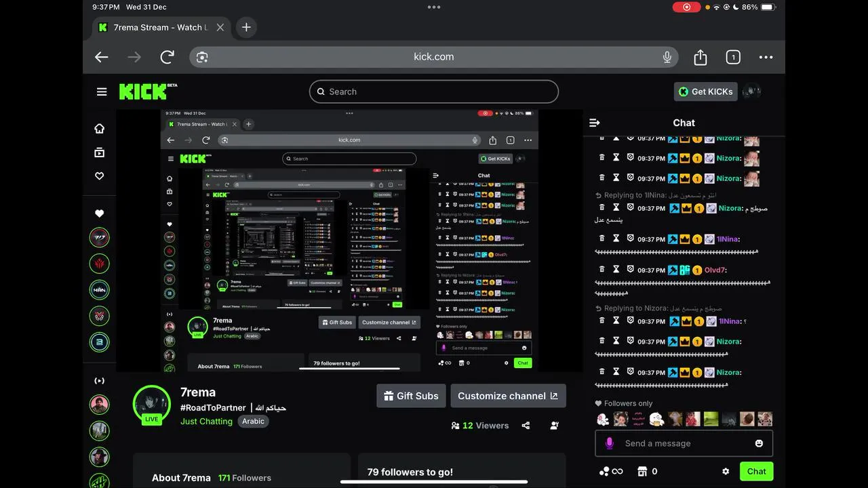Activate voice search microphone in address bar
The height and width of the screenshot is (488, 868).
[667, 57]
